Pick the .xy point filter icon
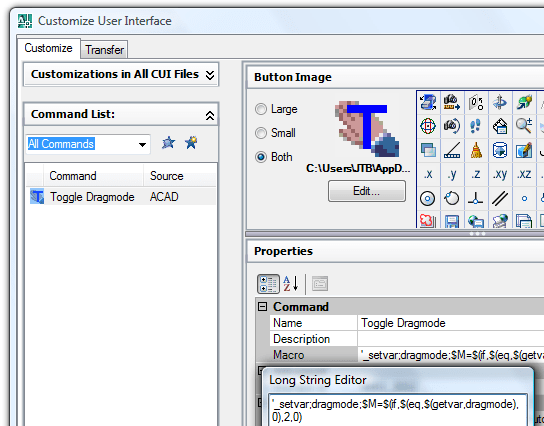 pos(500,174)
